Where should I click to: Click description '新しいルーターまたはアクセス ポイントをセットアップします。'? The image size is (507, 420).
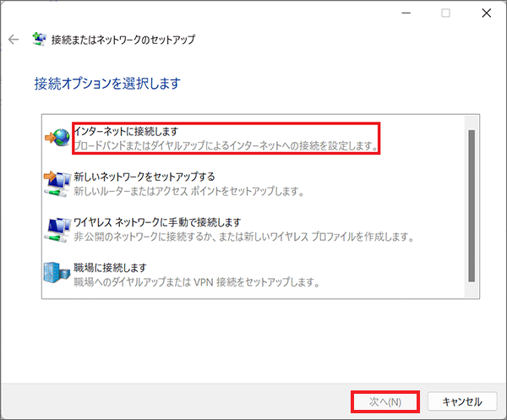(189, 192)
